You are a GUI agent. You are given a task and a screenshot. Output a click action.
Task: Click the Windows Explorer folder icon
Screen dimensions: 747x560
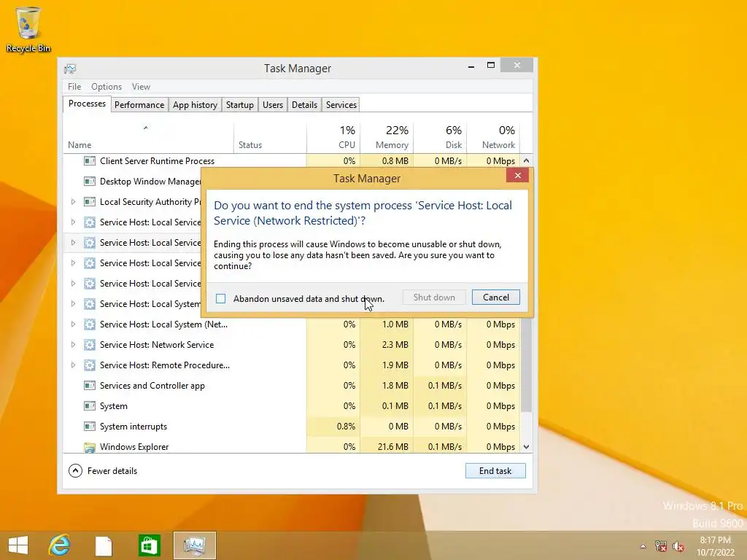(x=89, y=447)
